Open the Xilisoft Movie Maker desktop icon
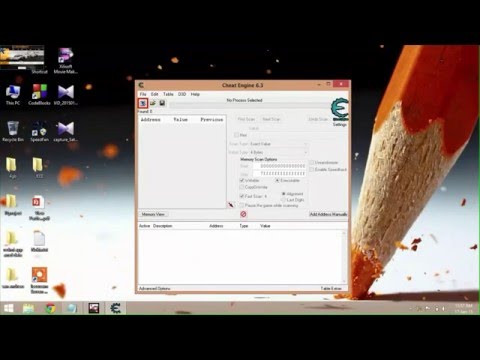 tap(65, 61)
